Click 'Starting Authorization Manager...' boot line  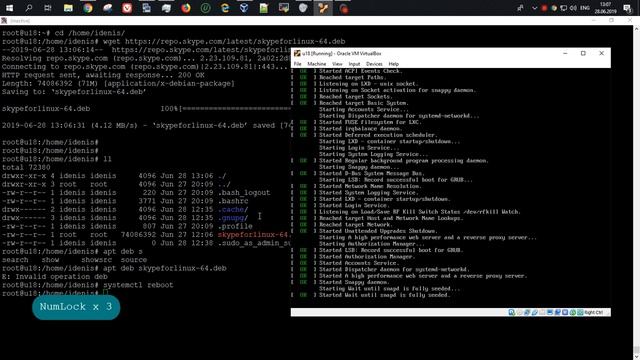tap(372, 244)
